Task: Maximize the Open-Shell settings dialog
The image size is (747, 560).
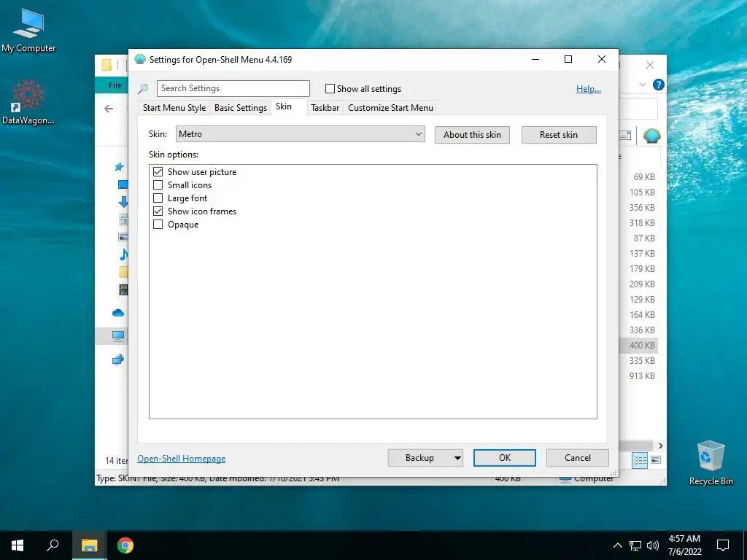Action: [x=568, y=59]
